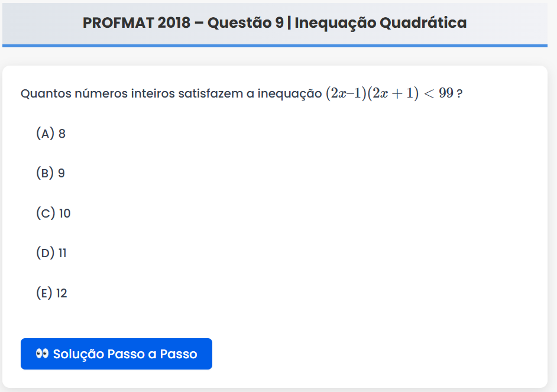Choose answer option (B) 9
557x392 pixels.
(x=51, y=173)
